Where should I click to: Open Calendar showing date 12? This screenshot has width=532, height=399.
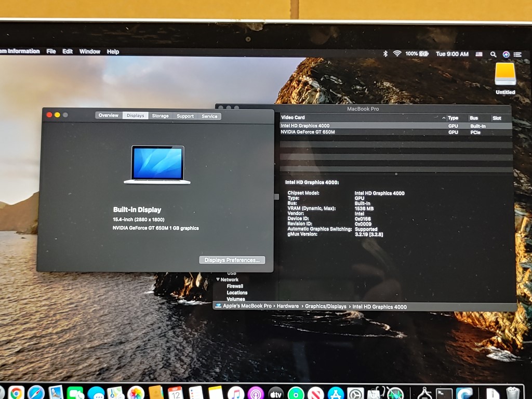[176, 393]
